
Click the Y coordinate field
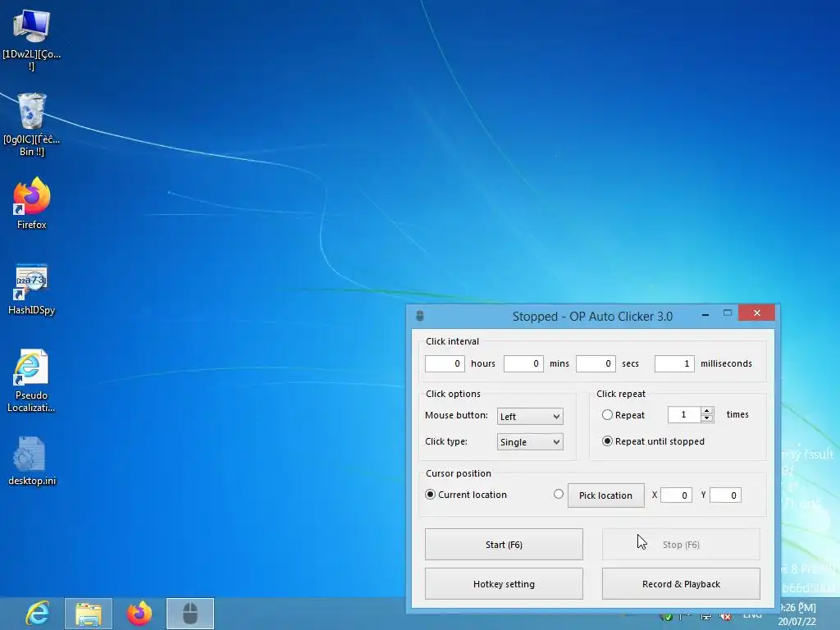click(x=725, y=495)
